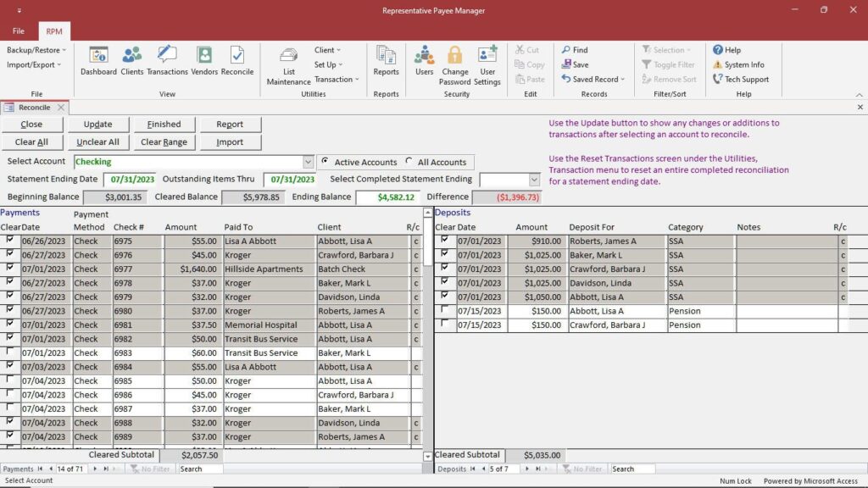
Task: Expand the Set Up dropdown
Action: [328, 64]
